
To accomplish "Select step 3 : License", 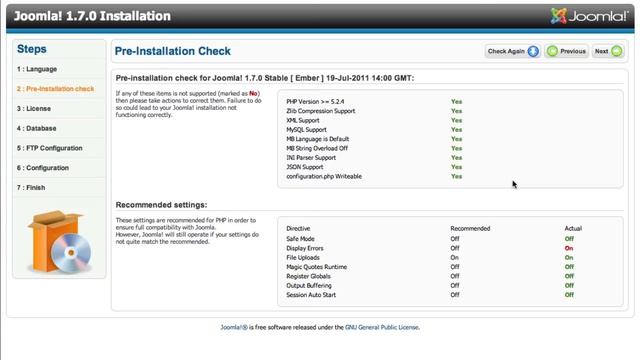I will (x=34, y=109).
